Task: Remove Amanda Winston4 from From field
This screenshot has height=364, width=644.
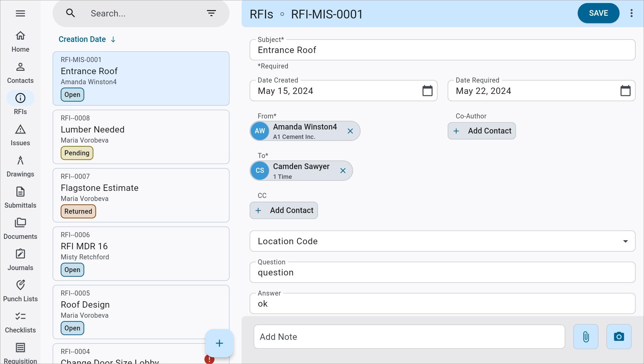Action: click(350, 131)
